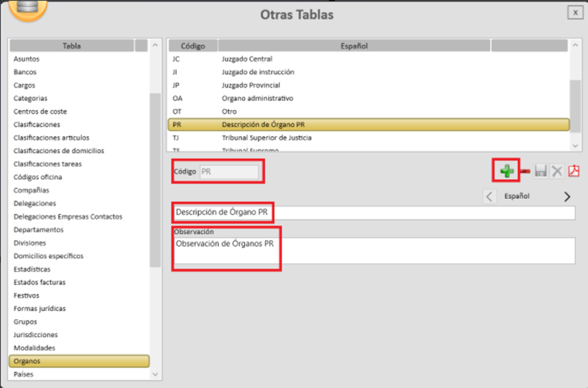Select the Bancos table entry
588x388 pixels.
pyautogui.click(x=25, y=72)
